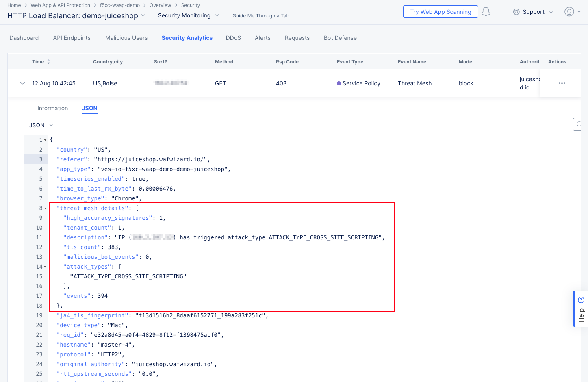Click the Try Web App Scanning button
The image size is (588, 382).
440,11
